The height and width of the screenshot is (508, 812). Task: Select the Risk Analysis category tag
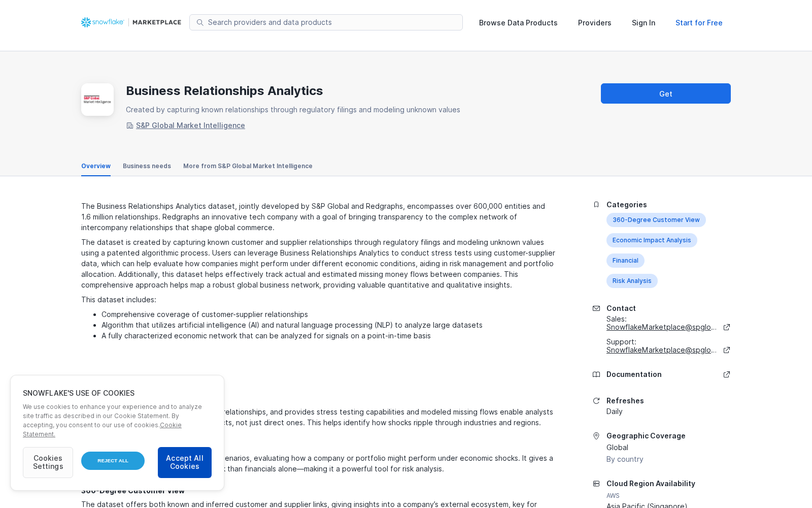(632, 281)
